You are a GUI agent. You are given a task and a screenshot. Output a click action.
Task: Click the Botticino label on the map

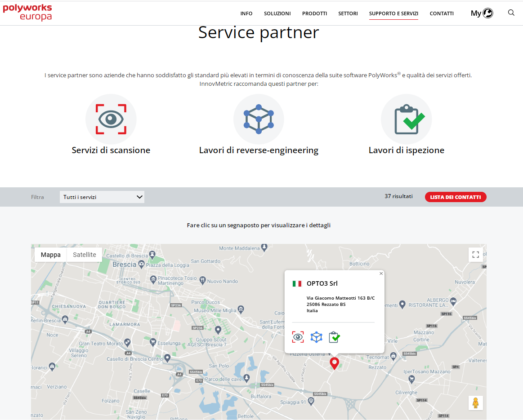click(359, 264)
